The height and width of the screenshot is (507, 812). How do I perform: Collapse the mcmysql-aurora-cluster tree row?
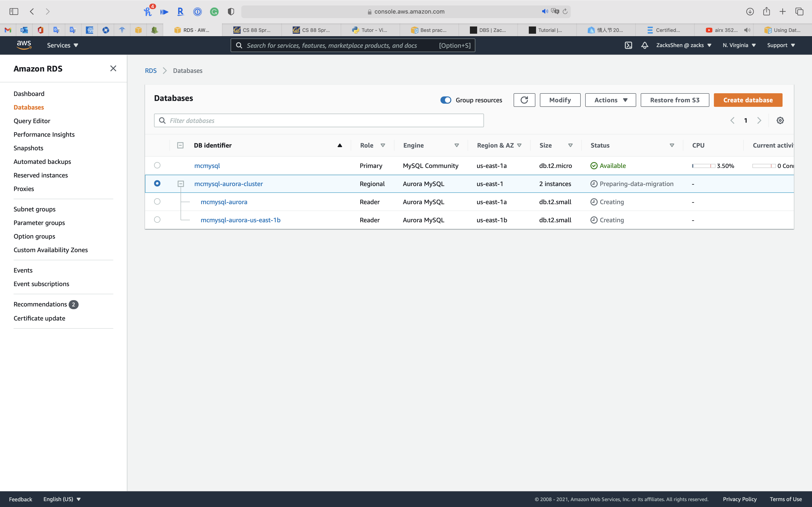pyautogui.click(x=181, y=184)
